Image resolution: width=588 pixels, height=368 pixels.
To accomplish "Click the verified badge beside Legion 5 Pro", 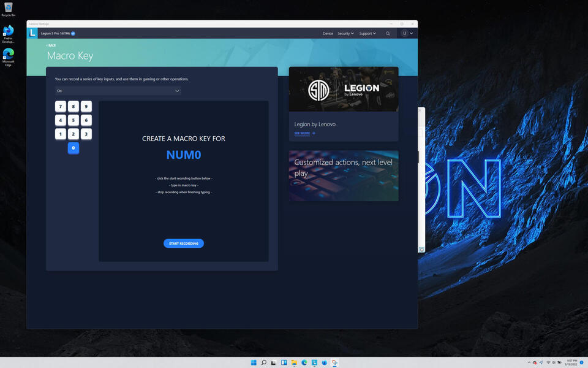I will [x=73, y=33].
